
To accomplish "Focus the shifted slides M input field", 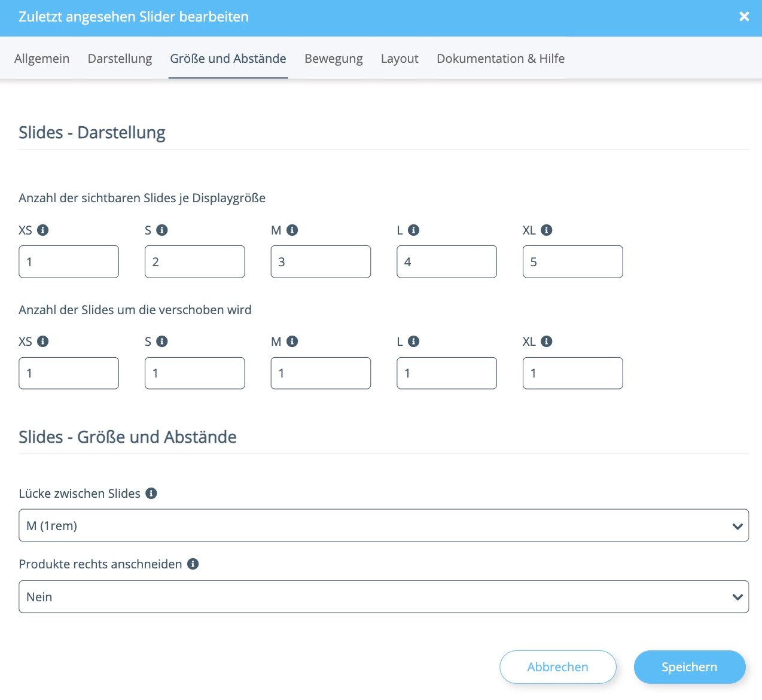I will click(x=321, y=373).
